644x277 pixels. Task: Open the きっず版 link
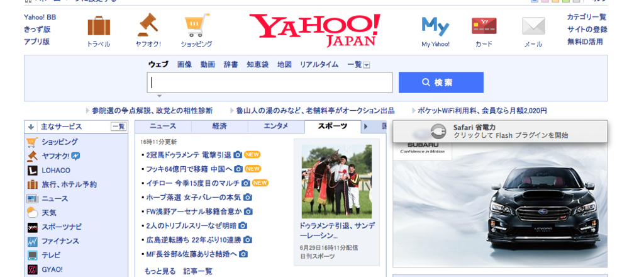pyautogui.click(x=37, y=30)
